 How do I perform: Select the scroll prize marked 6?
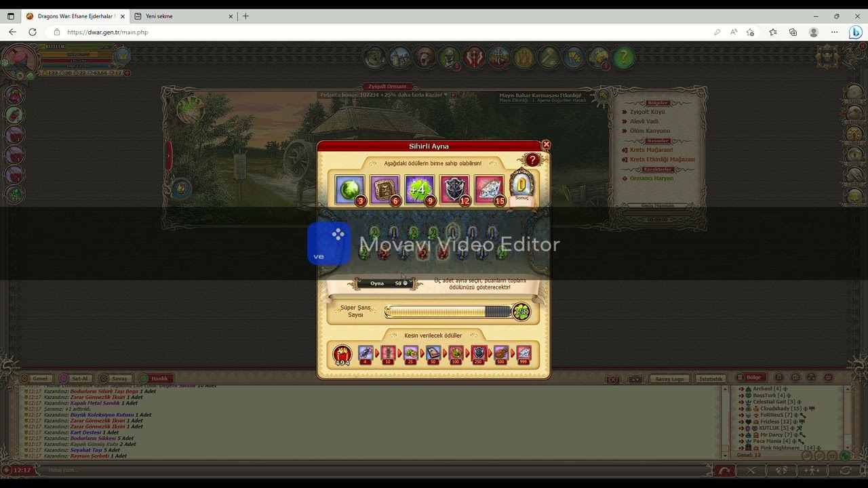[384, 190]
